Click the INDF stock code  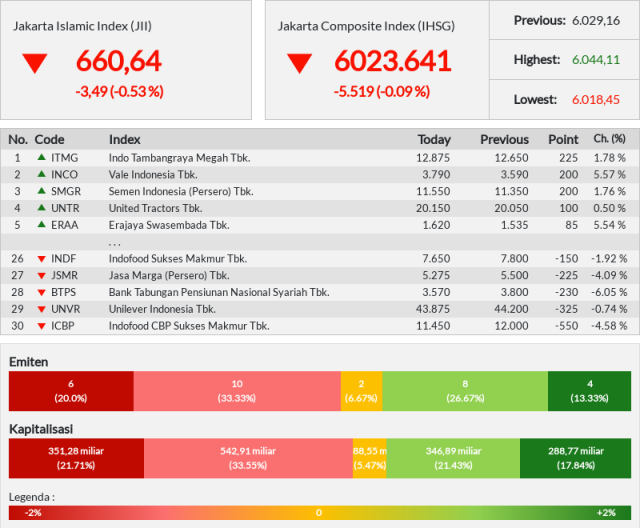64,258
